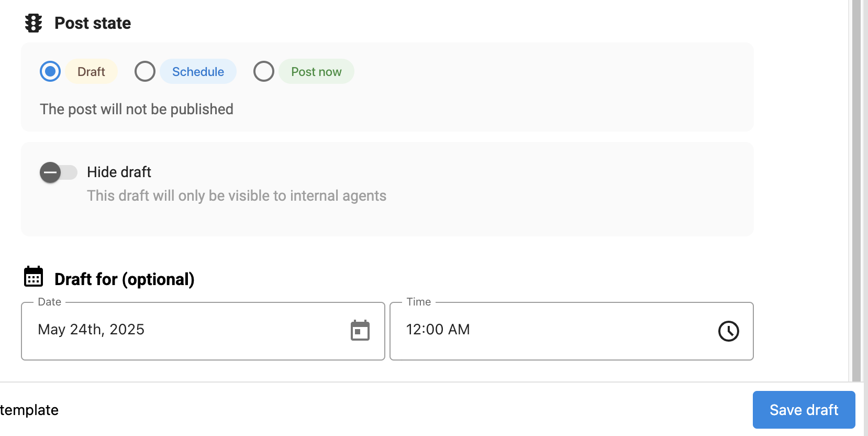Select the Schedule radio button
The image size is (868, 436).
click(145, 71)
